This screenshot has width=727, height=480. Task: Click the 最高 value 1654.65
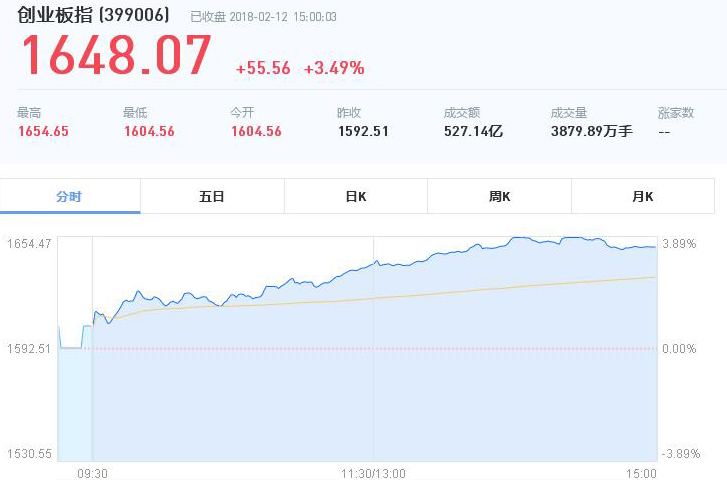(x=43, y=131)
